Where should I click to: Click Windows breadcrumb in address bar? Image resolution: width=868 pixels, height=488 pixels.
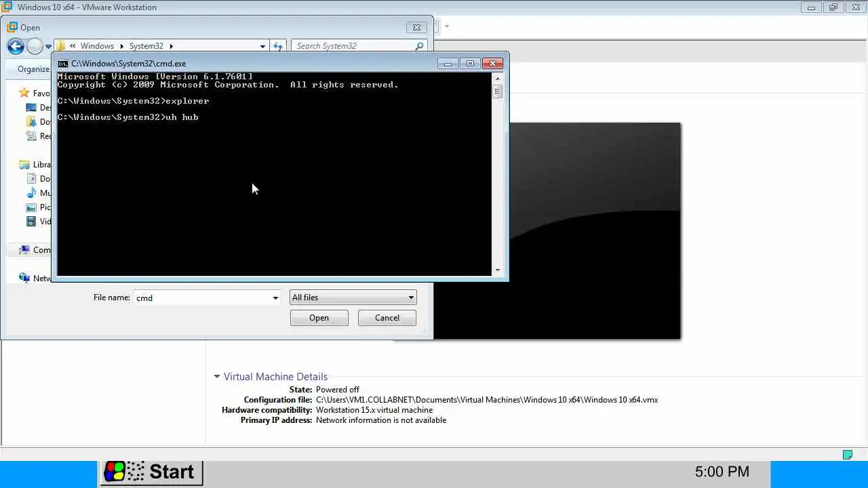click(97, 46)
